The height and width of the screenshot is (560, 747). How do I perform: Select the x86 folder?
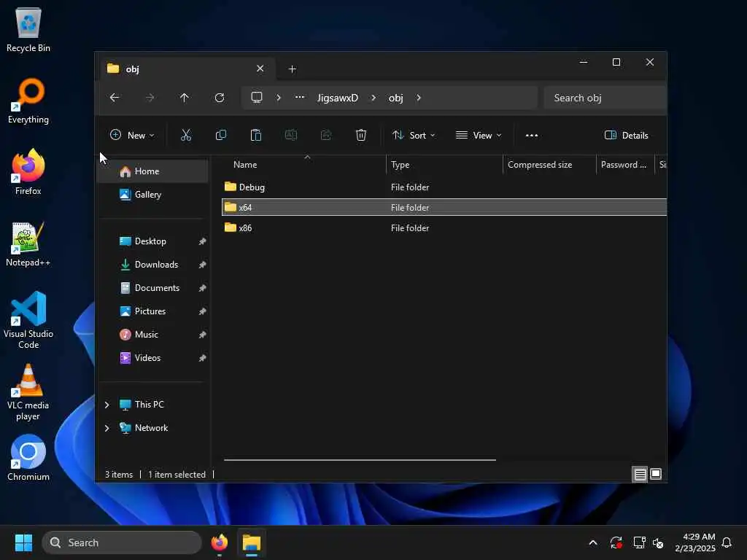[x=444, y=228]
